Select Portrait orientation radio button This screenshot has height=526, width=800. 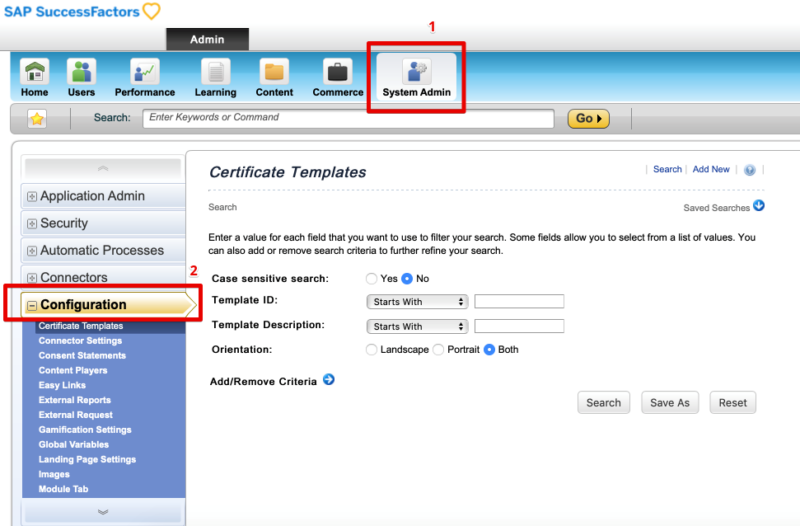tap(439, 350)
